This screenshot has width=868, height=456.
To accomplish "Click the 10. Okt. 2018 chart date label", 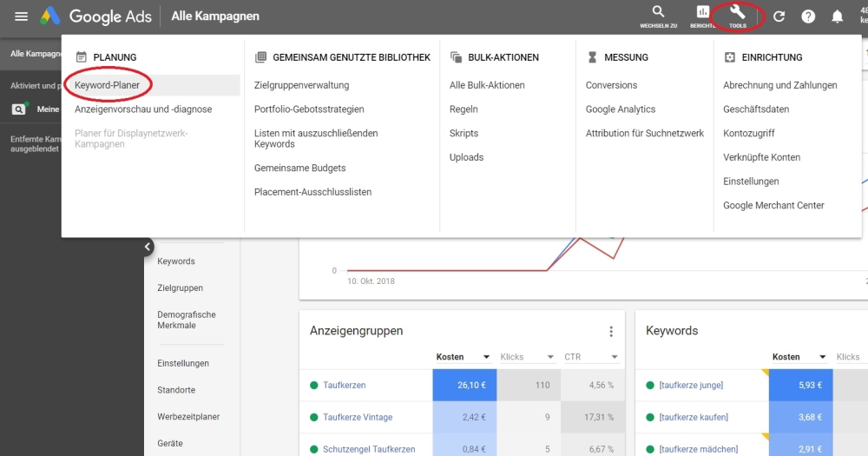I will point(371,281).
